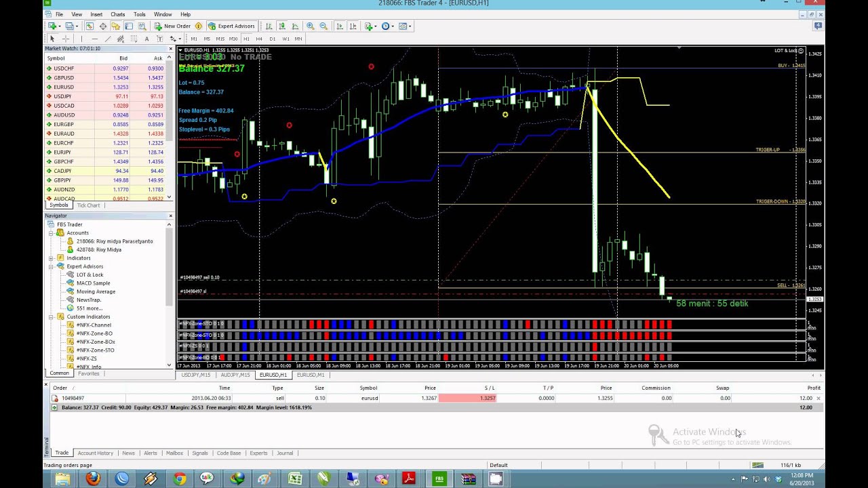Viewport: 868px width, 488px height.
Task: Zoom out on the chart
Action: click(x=323, y=26)
